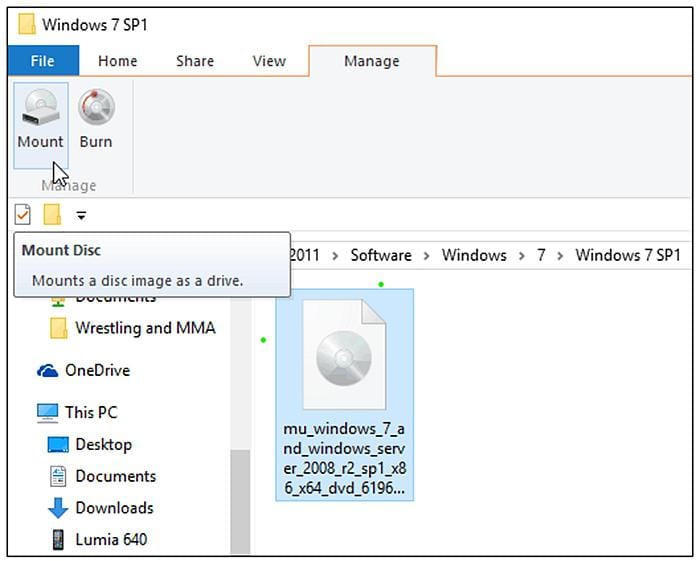Expand the chevron after Windows breadcrumb

[521, 256]
